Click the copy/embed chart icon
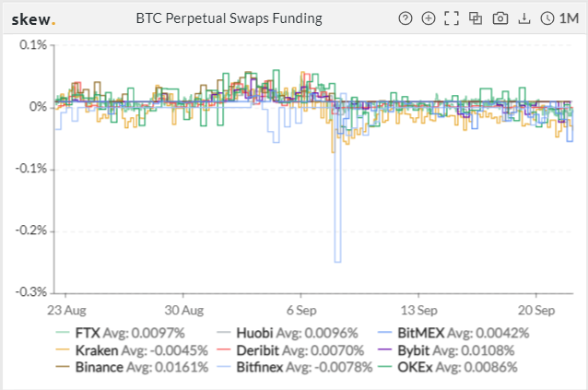The image size is (588, 390). coord(476,18)
